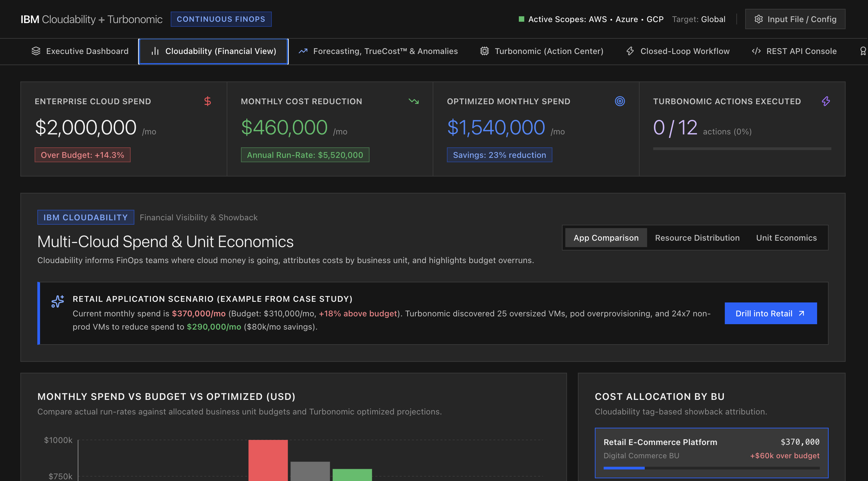Screen dimensions: 868x481
Task: Select the Retail E-Commerce Platform card
Action: (x=712, y=453)
